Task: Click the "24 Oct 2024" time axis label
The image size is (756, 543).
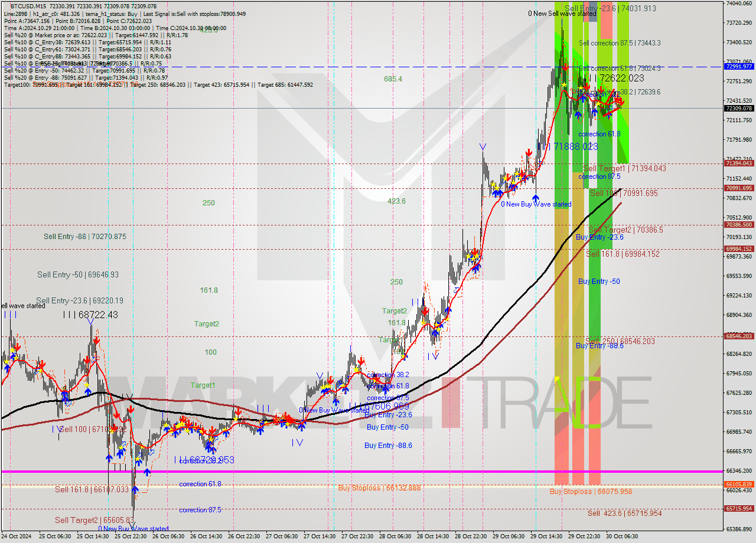Action: tap(15, 537)
